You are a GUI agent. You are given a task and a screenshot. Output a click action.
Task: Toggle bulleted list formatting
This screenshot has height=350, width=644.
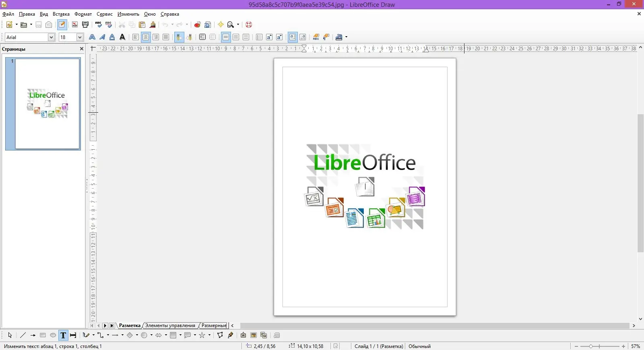pos(259,37)
